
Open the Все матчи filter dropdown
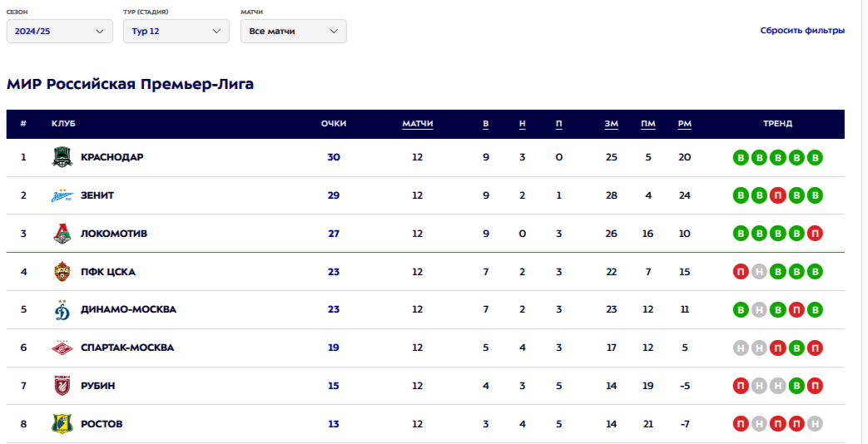pyautogui.click(x=294, y=31)
